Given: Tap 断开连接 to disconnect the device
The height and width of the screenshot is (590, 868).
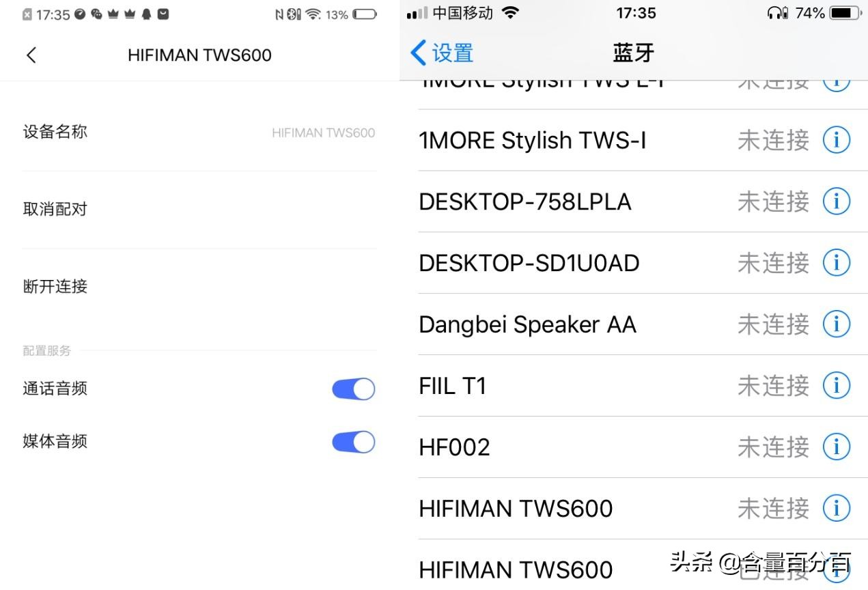Looking at the screenshot, I should tap(55, 287).
